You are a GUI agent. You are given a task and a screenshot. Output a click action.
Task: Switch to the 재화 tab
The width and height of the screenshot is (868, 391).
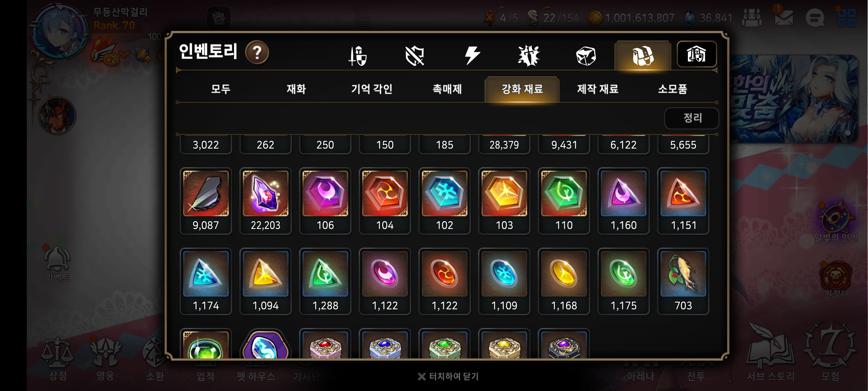(296, 89)
